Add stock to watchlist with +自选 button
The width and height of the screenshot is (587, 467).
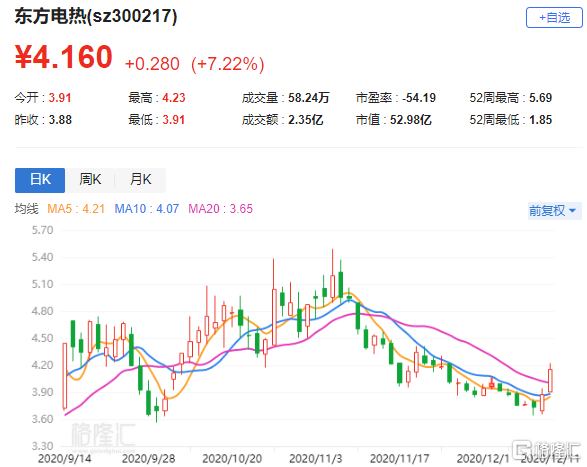click(x=554, y=18)
